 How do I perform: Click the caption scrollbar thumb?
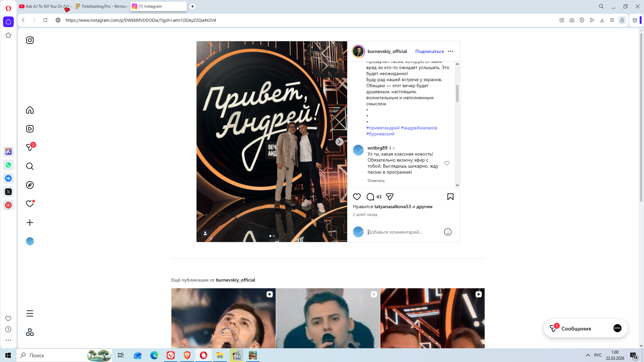pyautogui.click(x=457, y=93)
